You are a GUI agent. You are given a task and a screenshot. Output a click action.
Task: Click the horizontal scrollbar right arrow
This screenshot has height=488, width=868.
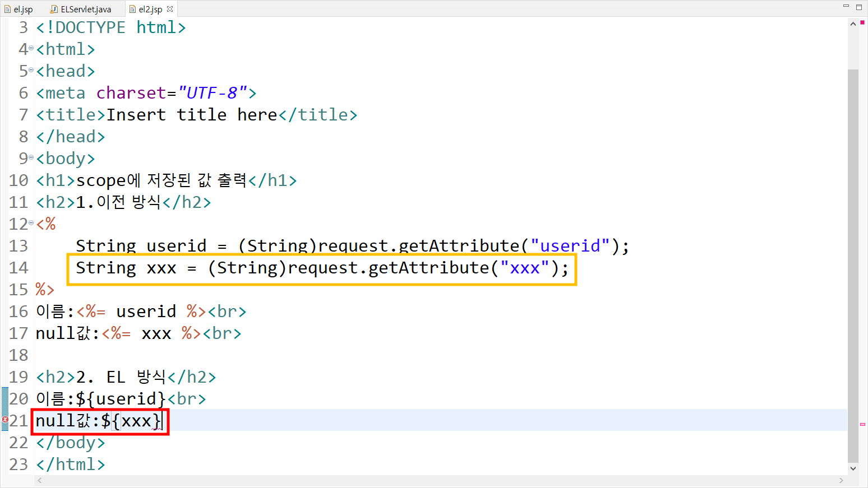841,481
